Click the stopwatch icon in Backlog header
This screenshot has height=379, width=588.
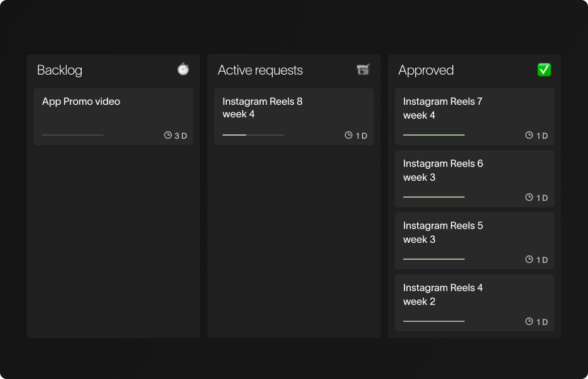pos(183,69)
